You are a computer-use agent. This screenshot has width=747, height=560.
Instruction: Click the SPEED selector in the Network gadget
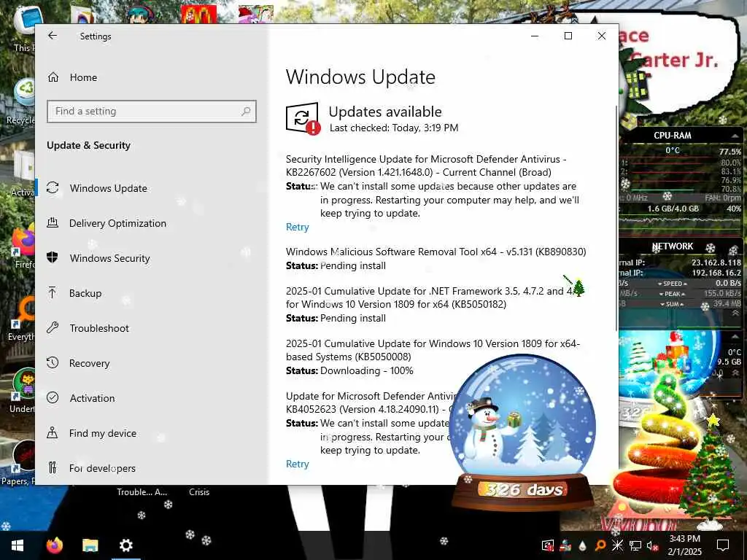point(672,284)
